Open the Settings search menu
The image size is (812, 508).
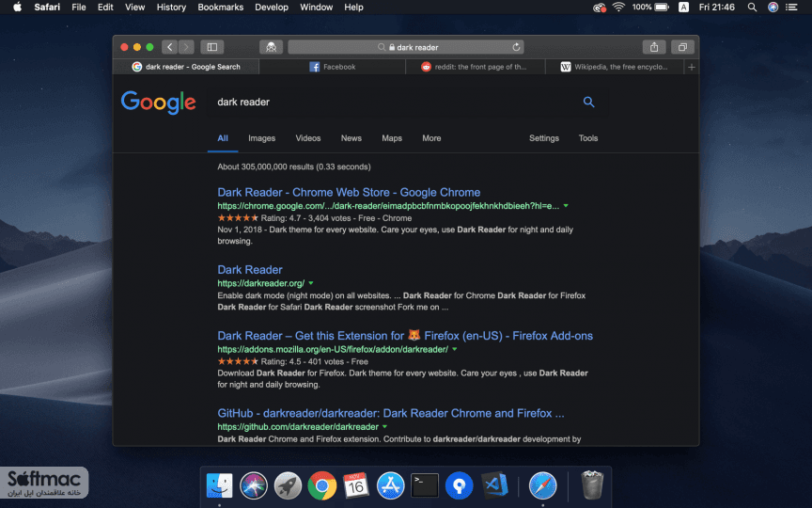coord(544,138)
